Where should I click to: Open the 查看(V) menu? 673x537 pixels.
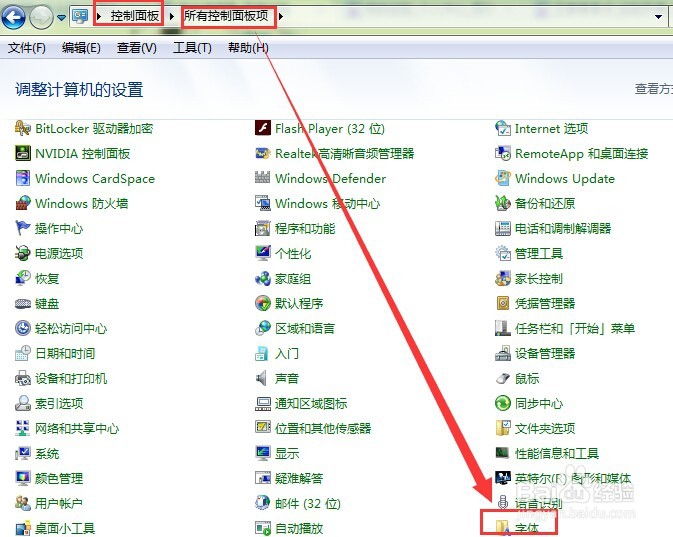tap(136, 47)
